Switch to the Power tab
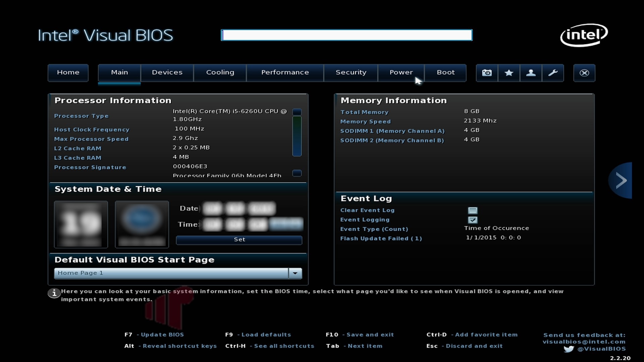644x362 pixels. point(401,73)
